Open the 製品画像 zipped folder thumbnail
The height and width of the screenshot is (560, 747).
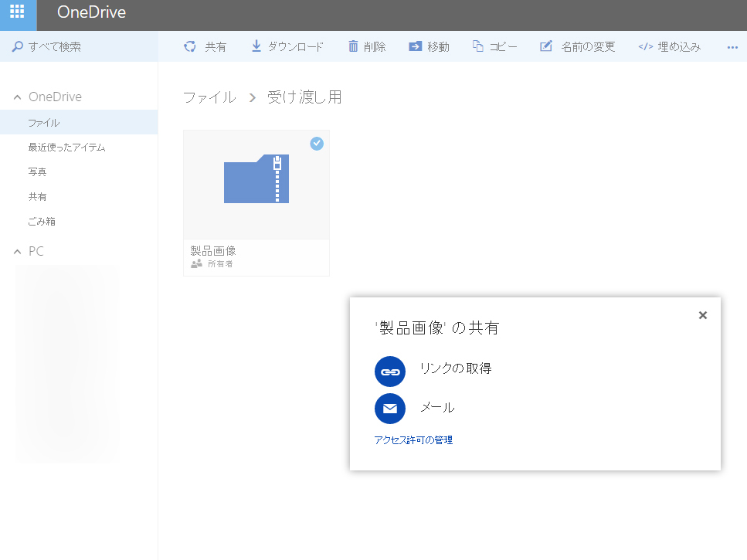point(256,179)
